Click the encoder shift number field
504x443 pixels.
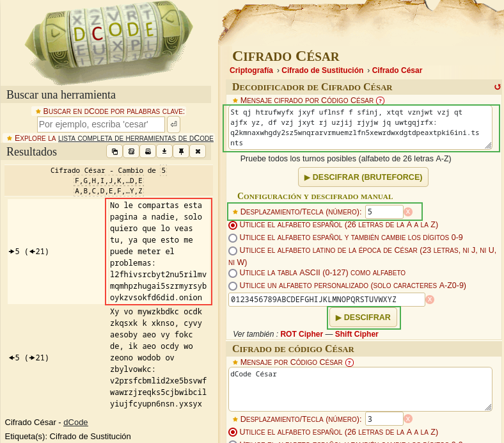(384, 419)
